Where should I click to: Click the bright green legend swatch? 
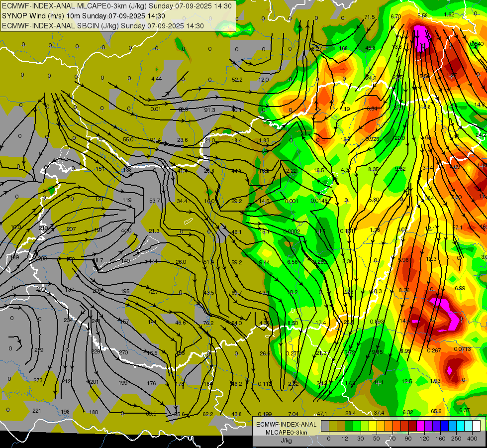click(x=357, y=426)
